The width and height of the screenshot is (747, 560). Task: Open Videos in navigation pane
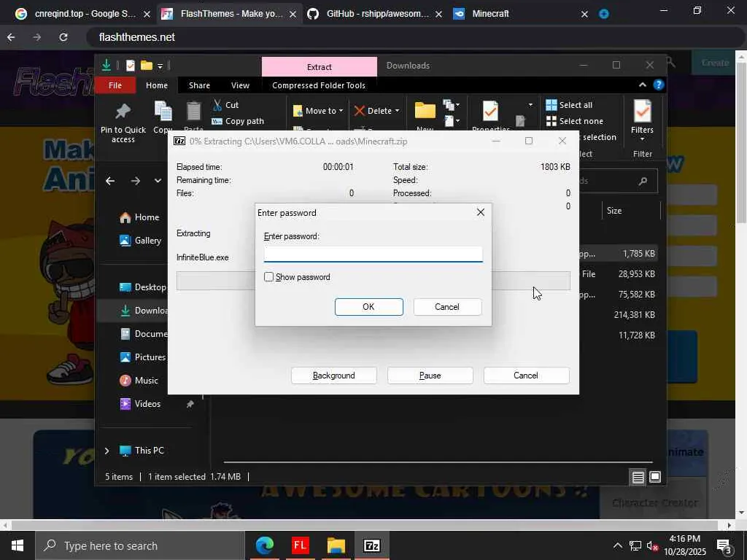(141, 404)
